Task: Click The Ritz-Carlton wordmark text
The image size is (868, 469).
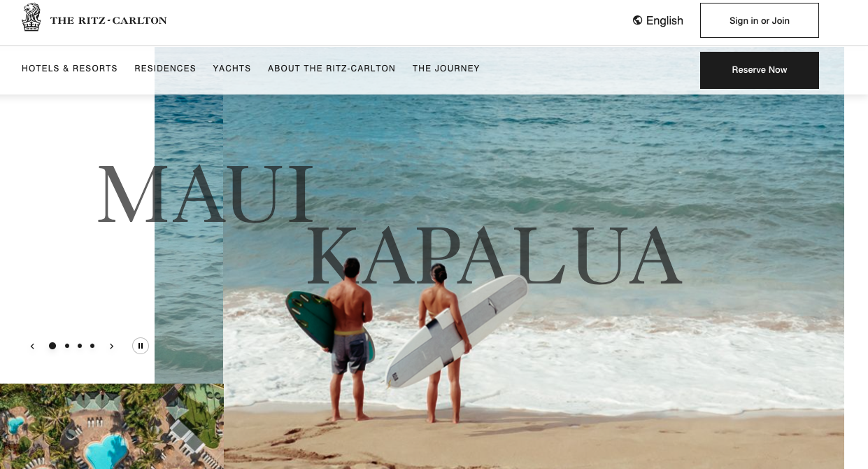Action: pyautogui.click(x=108, y=20)
